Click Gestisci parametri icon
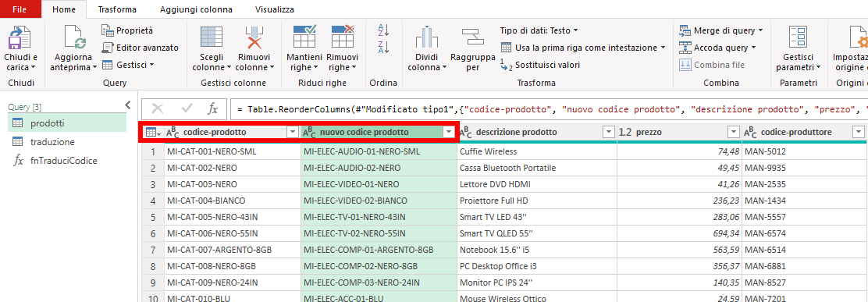The height and width of the screenshot is (302, 868). click(799, 37)
